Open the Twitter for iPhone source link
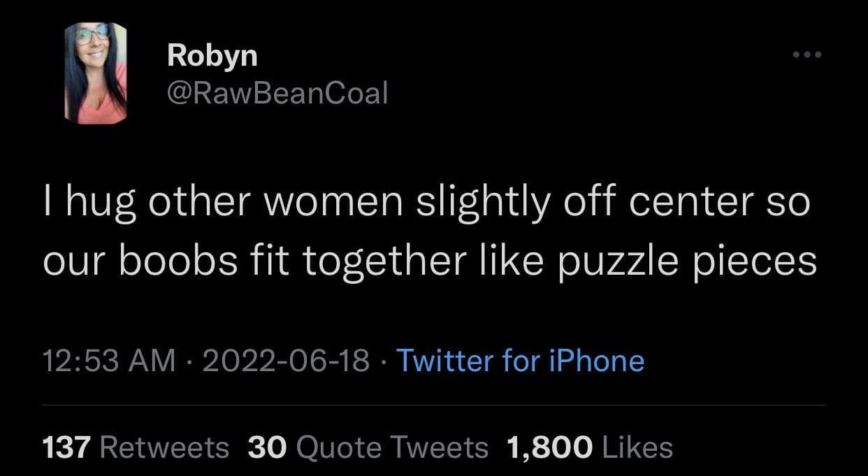This screenshot has height=476, width=868. (x=520, y=361)
